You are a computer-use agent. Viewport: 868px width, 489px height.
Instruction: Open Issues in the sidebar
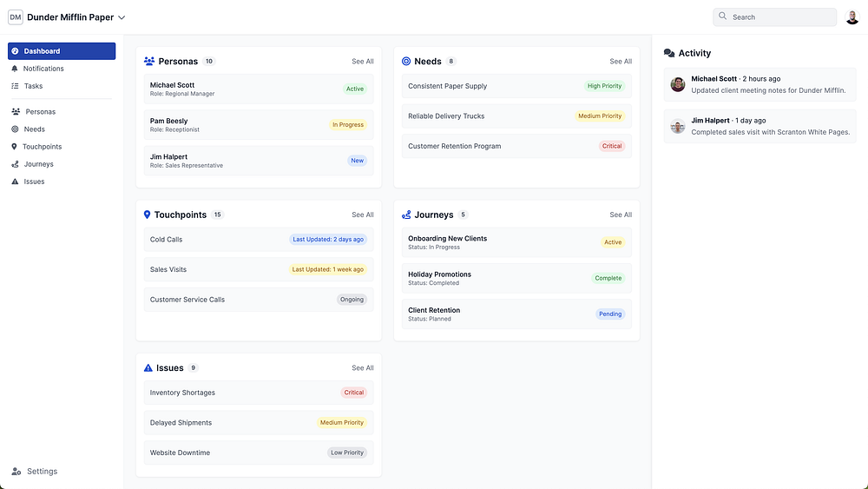click(x=62, y=182)
